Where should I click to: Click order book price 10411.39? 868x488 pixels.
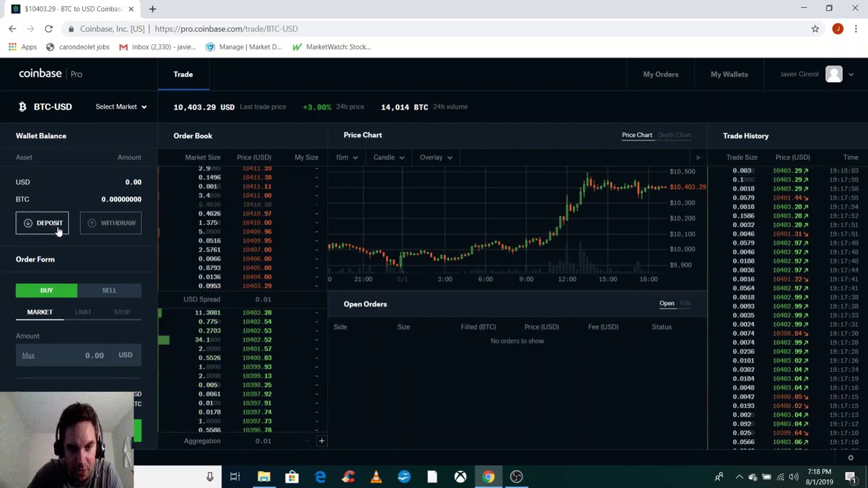pyautogui.click(x=258, y=168)
